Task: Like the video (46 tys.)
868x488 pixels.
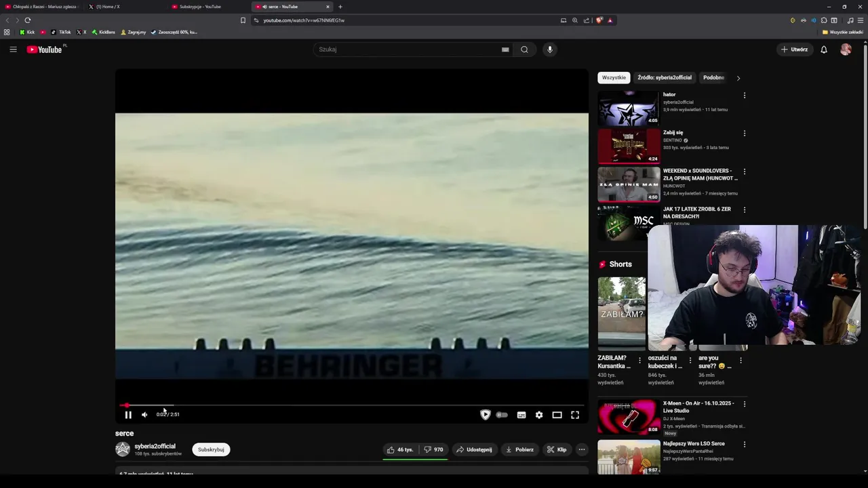Action: coord(400,449)
